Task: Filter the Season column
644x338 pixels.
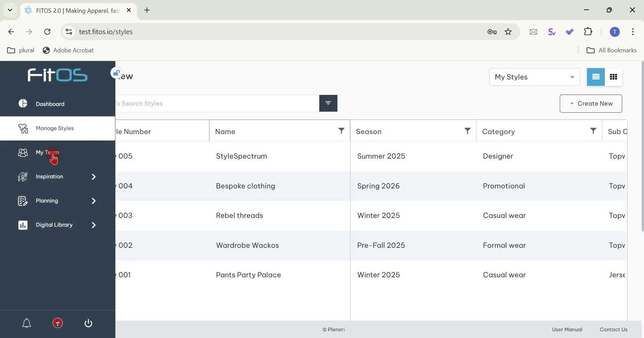Action: click(x=468, y=131)
